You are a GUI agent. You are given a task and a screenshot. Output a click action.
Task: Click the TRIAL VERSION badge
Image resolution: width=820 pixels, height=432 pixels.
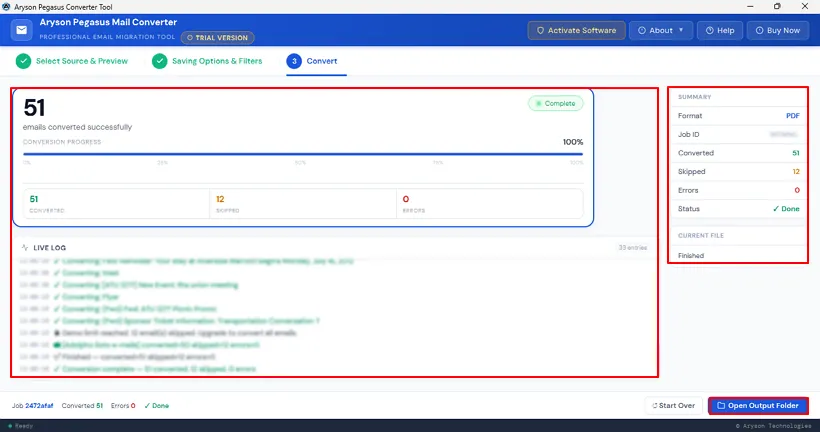click(x=218, y=38)
